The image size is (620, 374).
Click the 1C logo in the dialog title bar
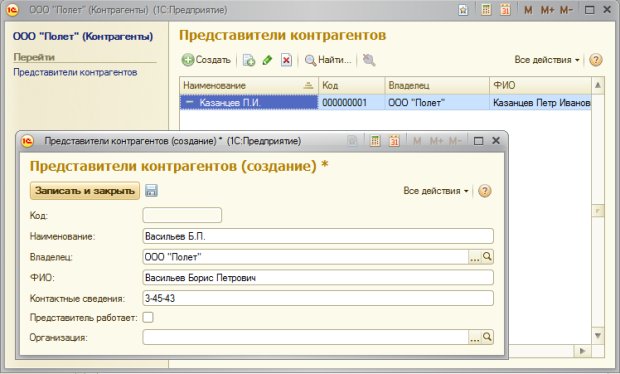point(27,141)
